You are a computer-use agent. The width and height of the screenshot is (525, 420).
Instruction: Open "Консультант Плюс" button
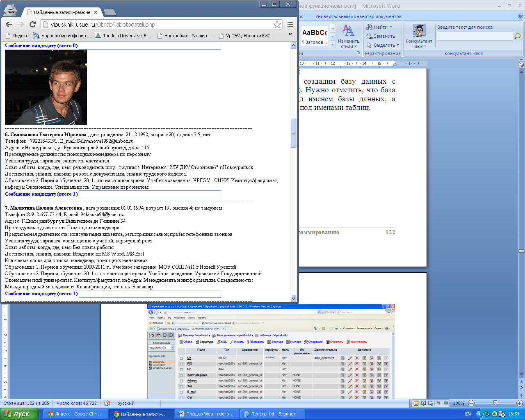419,37
